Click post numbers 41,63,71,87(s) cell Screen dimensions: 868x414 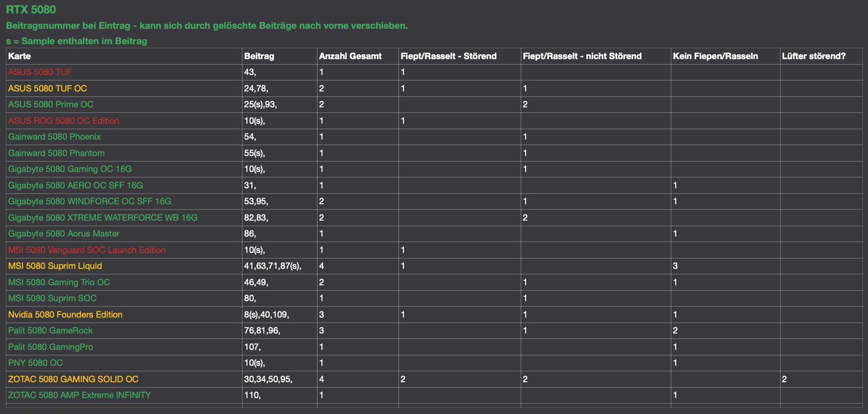click(x=272, y=266)
